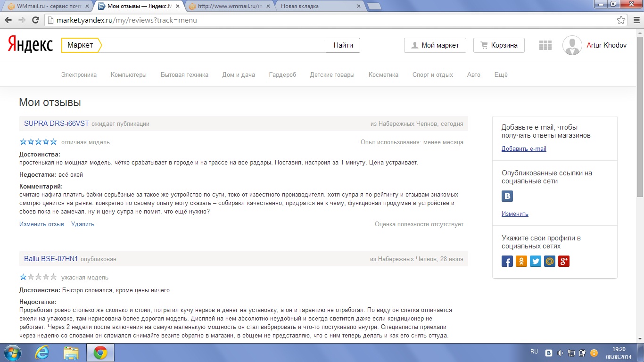The image size is (644, 362).
Task: Open Электроника category
Action: point(79,74)
